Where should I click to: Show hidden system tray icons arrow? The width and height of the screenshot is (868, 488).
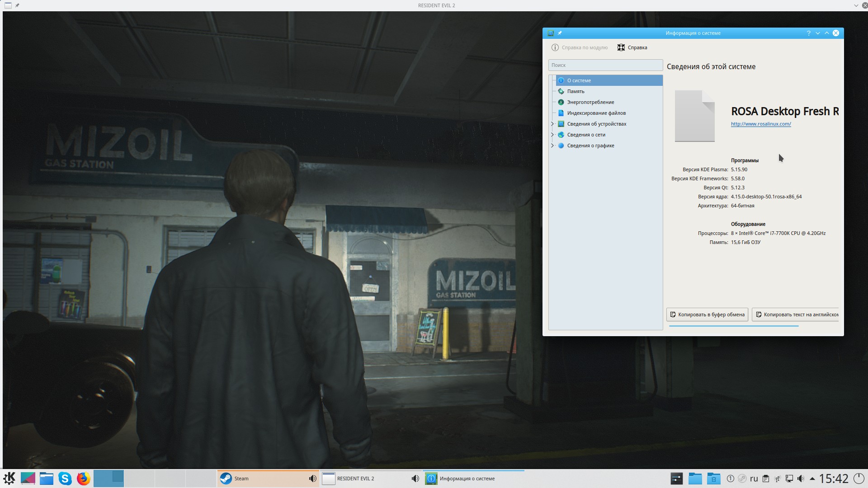pyautogui.click(x=812, y=479)
